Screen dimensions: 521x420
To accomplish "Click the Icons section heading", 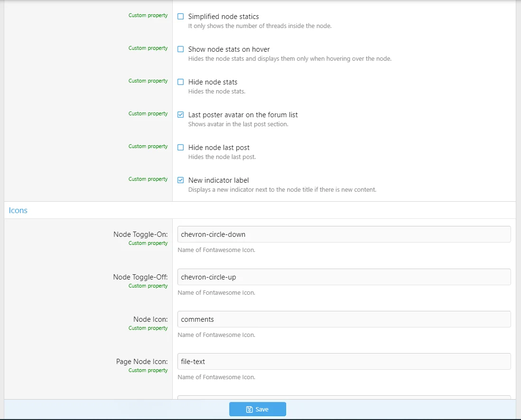I will click(18, 210).
